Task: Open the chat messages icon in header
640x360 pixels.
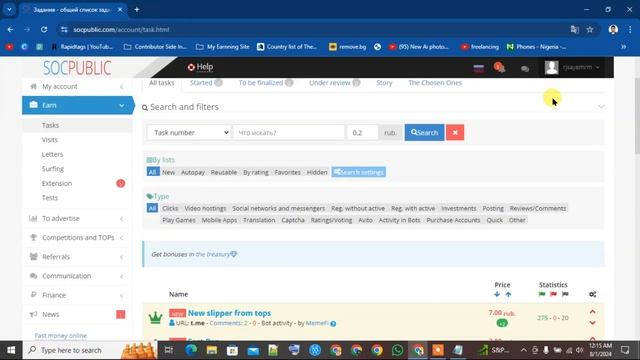Action: [x=525, y=69]
